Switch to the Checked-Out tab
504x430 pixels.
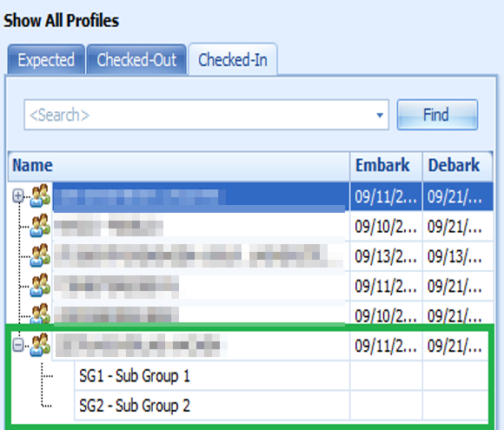(136, 60)
